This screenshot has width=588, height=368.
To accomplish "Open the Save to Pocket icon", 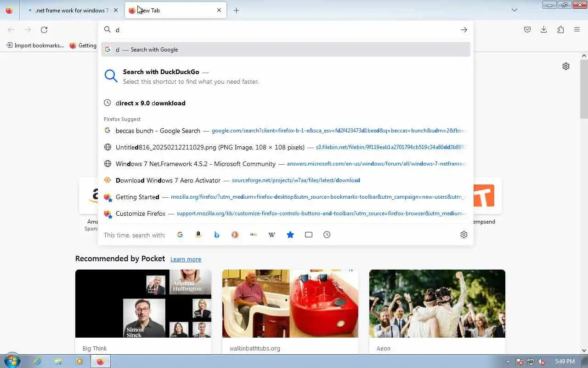I will coord(527,29).
